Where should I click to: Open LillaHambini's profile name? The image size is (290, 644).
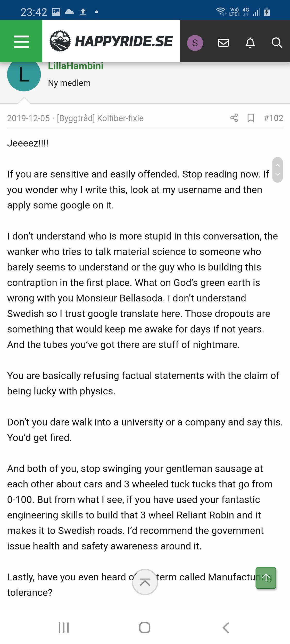point(76,66)
